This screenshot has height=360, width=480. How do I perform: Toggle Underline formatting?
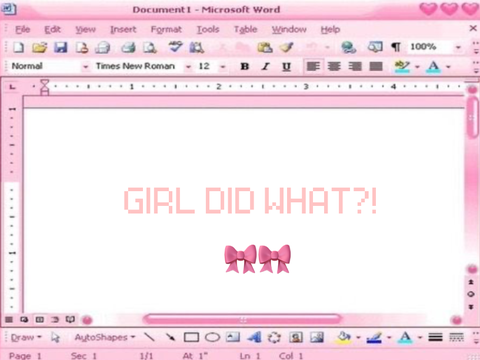pyautogui.click(x=286, y=67)
